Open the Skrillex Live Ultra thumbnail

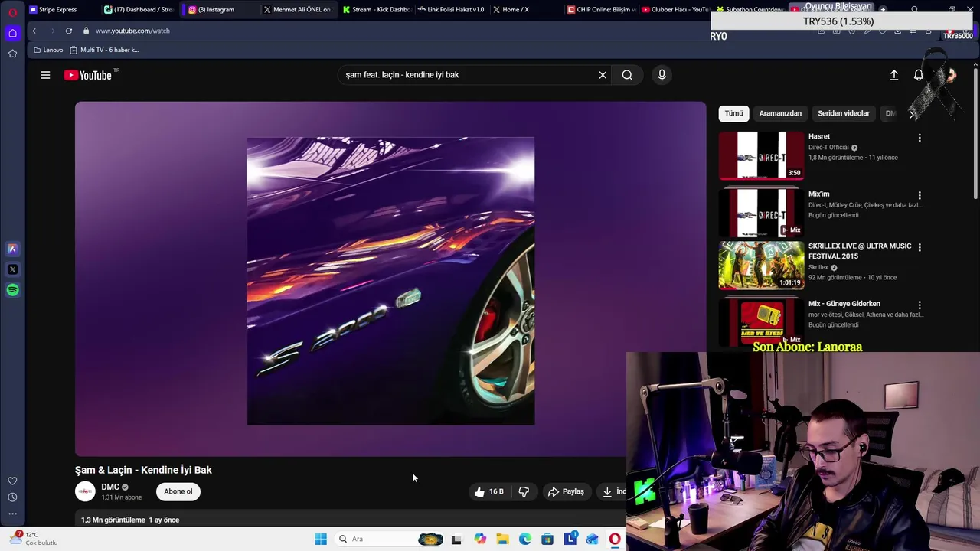pyautogui.click(x=761, y=265)
